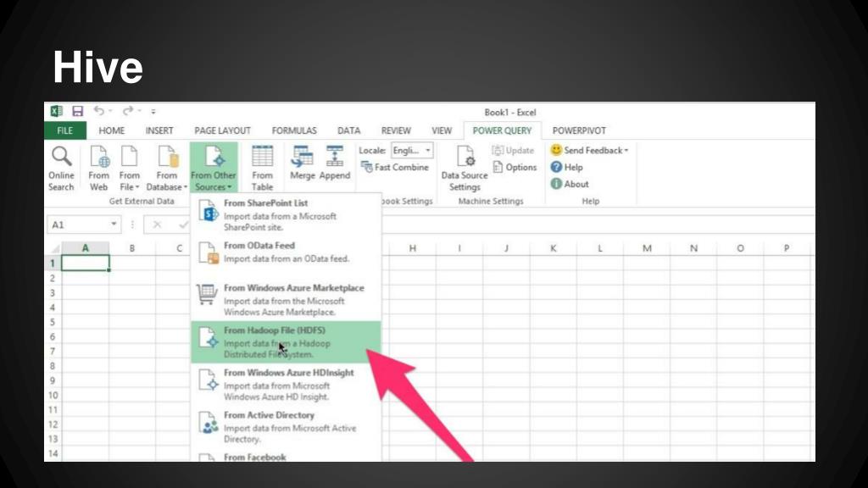
Task: Open From Web data import
Action: [x=98, y=169]
